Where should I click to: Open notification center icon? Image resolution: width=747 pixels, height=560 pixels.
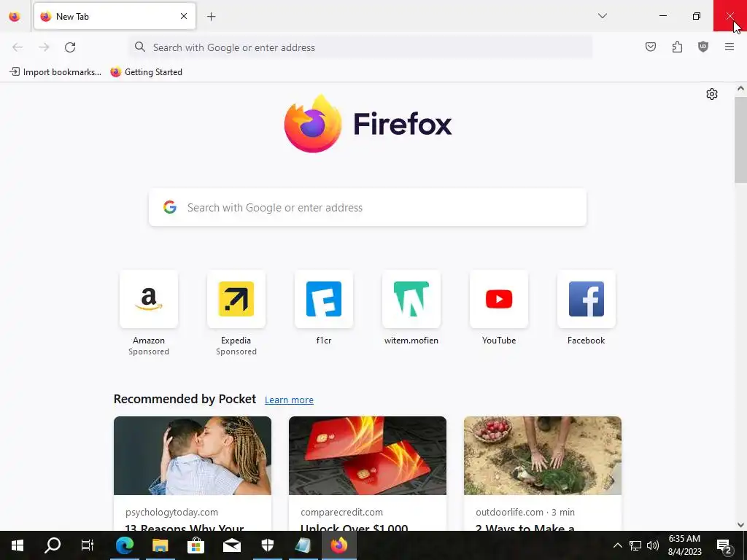[724, 545]
